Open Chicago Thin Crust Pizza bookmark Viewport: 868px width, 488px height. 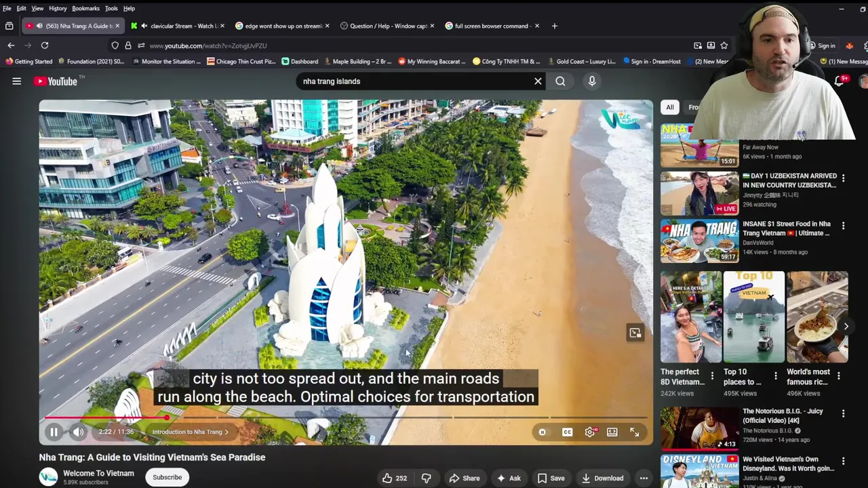click(241, 62)
